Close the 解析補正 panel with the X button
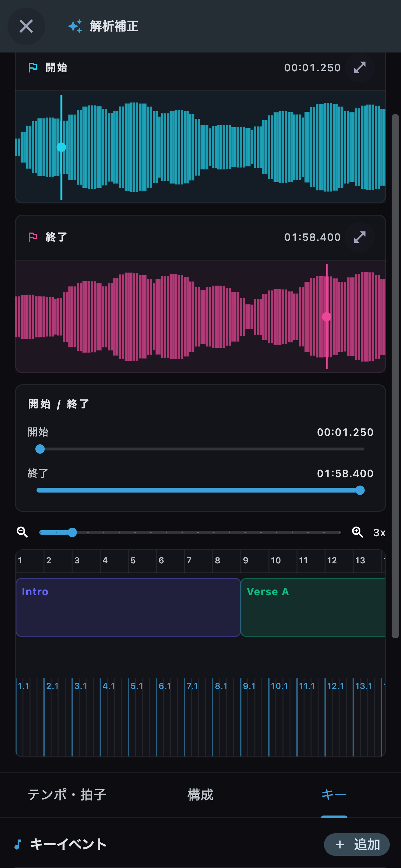The height and width of the screenshot is (868, 401). coord(26,26)
